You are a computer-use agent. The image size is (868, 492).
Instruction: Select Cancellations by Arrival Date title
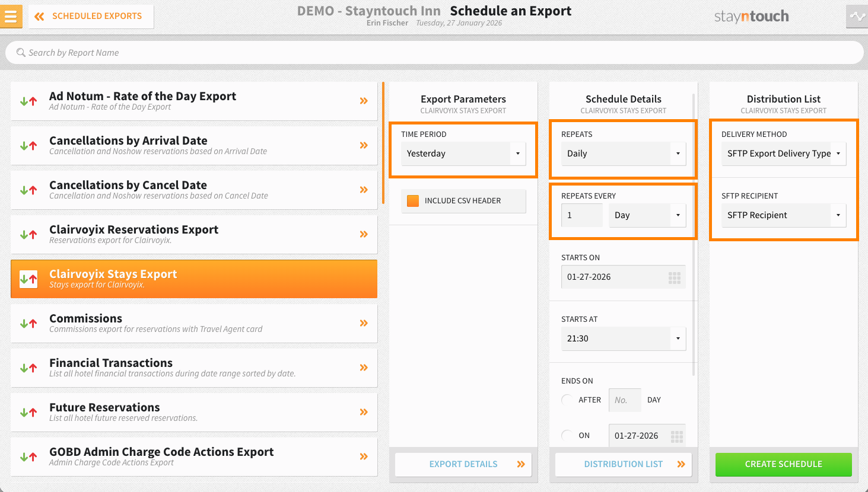128,140
